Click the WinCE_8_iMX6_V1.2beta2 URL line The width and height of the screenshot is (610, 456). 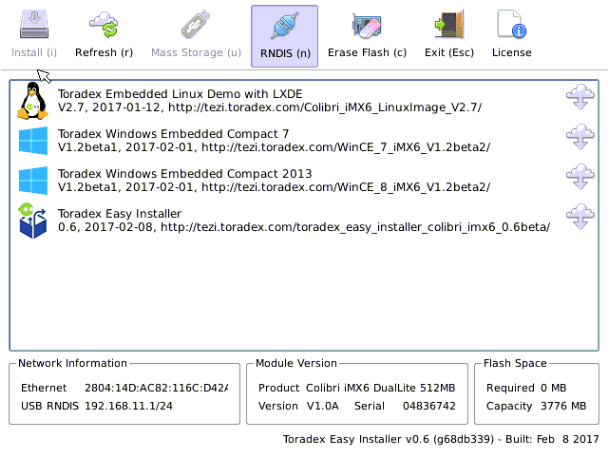274,187
